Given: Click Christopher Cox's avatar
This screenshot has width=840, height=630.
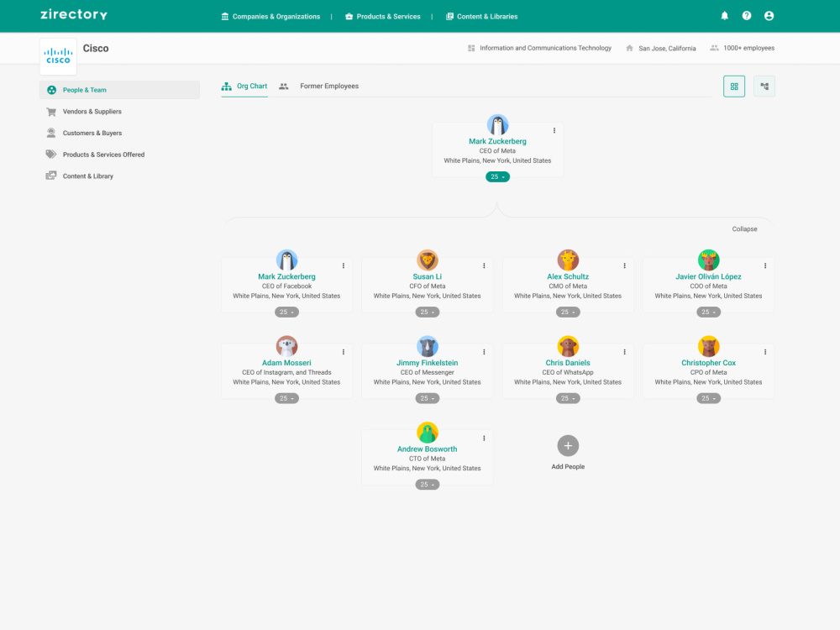Looking at the screenshot, I should click(x=709, y=347).
